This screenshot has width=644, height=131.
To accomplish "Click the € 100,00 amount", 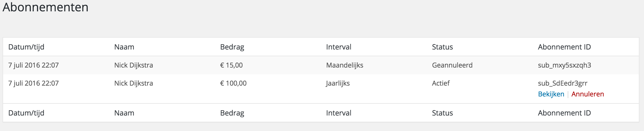I will pyautogui.click(x=233, y=83).
